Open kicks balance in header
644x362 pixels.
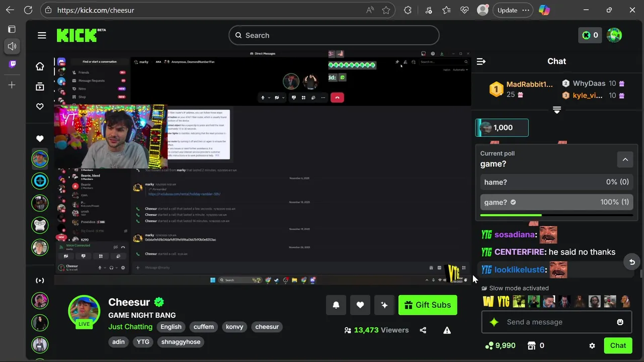tap(590, 35)
